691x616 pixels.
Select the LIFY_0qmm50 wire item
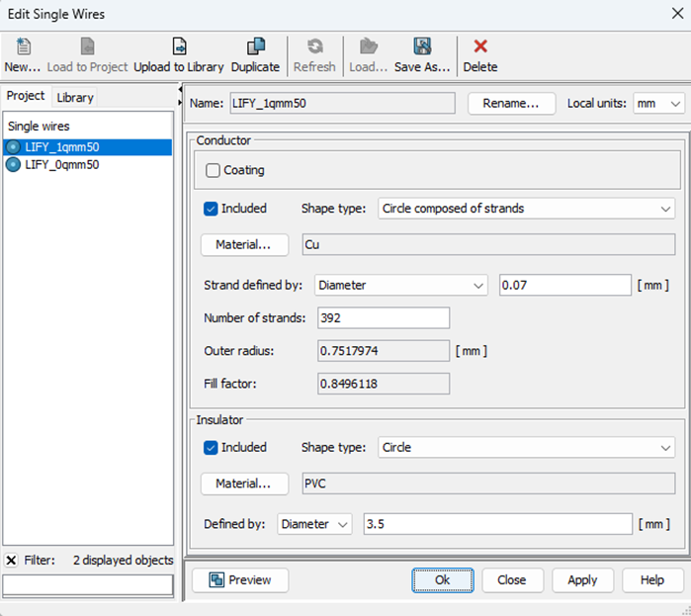61,165
